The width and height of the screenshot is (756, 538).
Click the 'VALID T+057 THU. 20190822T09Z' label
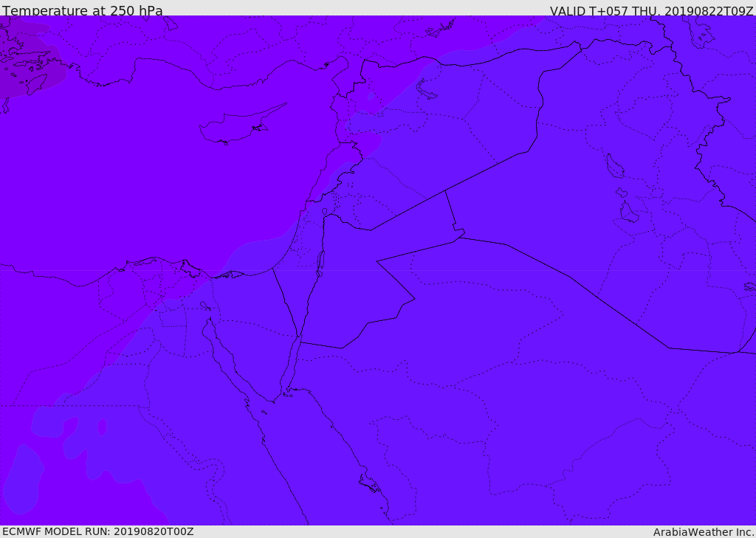point(651,11)
